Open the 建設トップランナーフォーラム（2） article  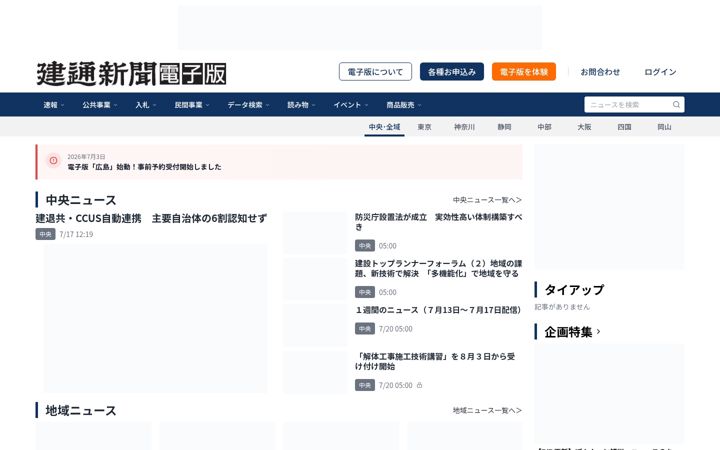click(x=439, y=268)
